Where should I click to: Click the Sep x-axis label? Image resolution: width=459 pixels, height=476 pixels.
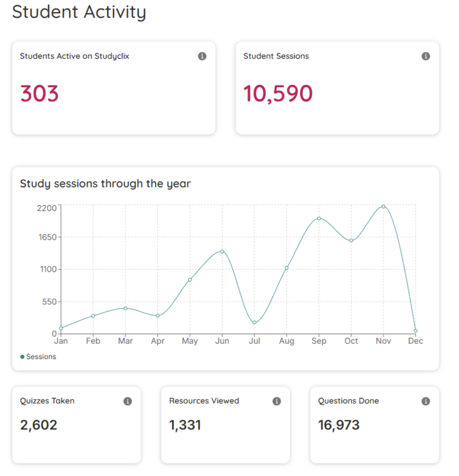point(319,341)
